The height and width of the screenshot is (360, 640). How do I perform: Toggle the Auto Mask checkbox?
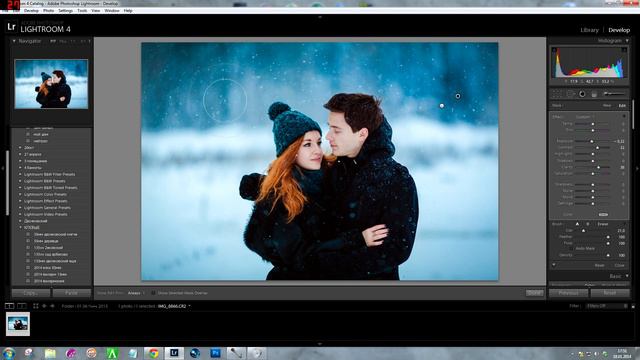571,248
